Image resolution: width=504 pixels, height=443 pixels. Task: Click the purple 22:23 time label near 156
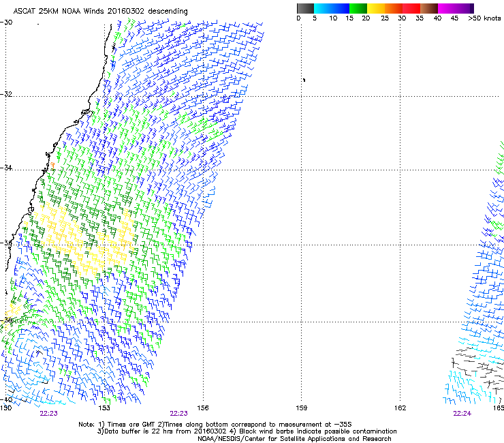point(178,414)
